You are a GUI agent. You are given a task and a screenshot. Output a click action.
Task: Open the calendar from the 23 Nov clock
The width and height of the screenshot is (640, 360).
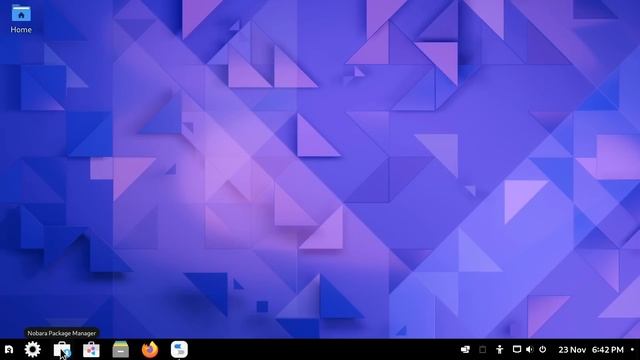591,350
